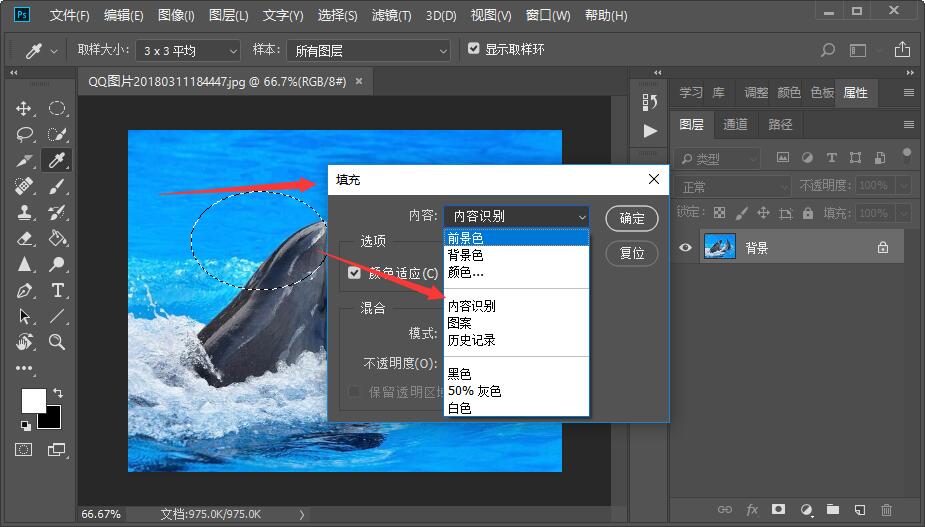Toggle Quick Mask mode
The image size is (925, 527).
[24, 450]
